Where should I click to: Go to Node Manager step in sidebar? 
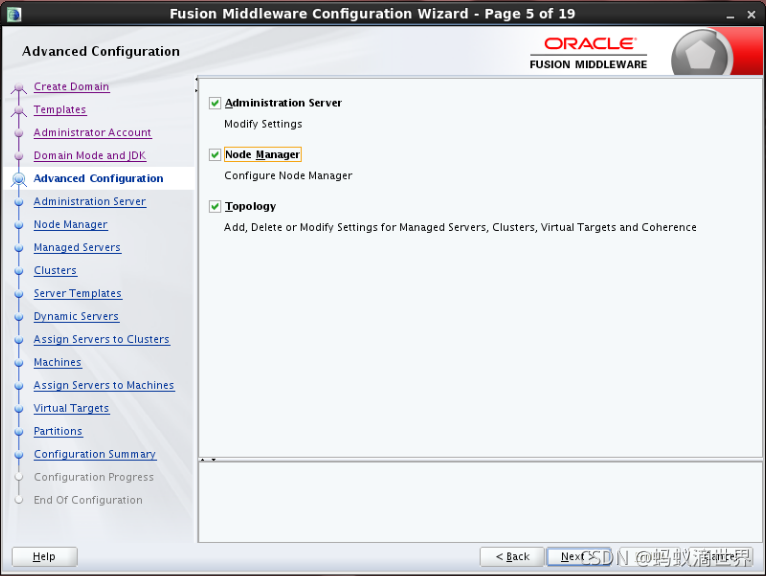70,224
